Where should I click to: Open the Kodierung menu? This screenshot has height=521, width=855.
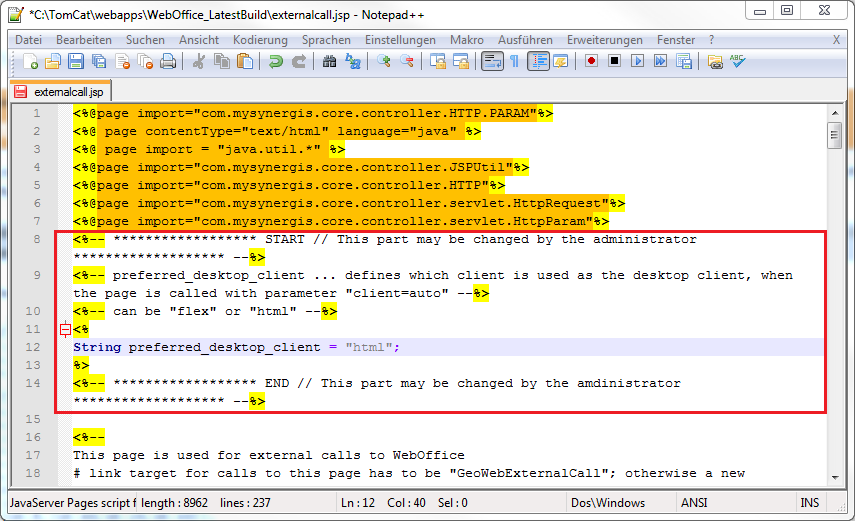tap(260, 40)
